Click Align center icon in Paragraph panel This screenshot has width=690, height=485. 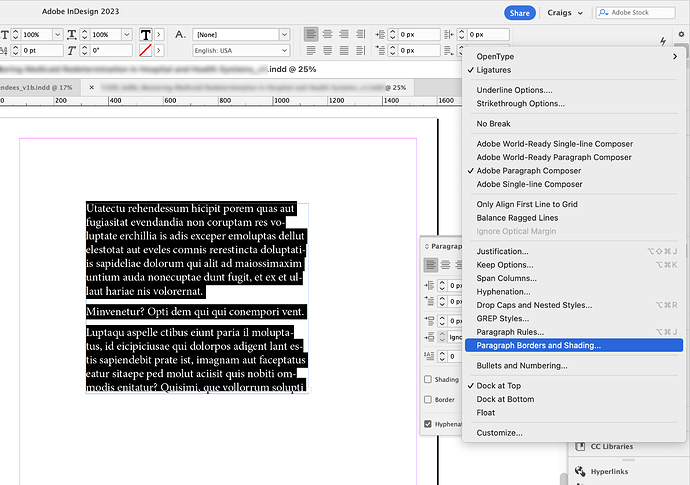tap(446, 265)
